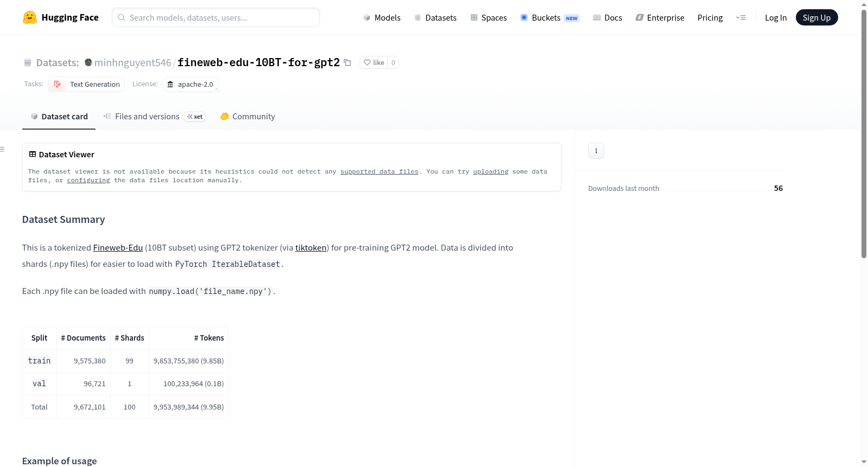Viewport: 868px width, 467px height.
Task: Click the # Shards column header
Action: (130, 338)
